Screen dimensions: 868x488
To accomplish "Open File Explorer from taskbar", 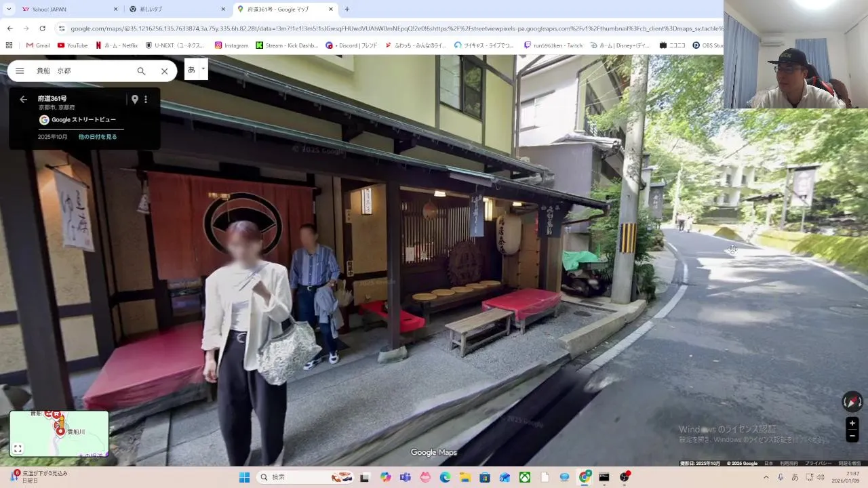I will [465, 477].
